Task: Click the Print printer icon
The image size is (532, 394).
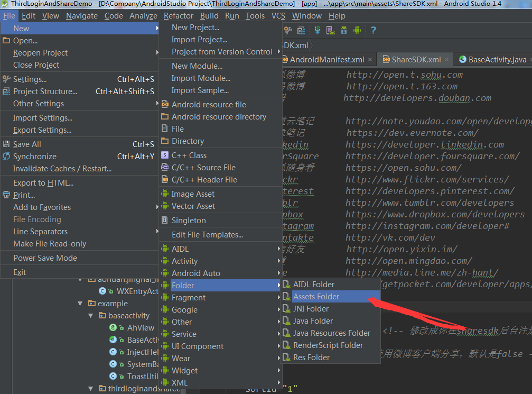Action: click(6, 195)
